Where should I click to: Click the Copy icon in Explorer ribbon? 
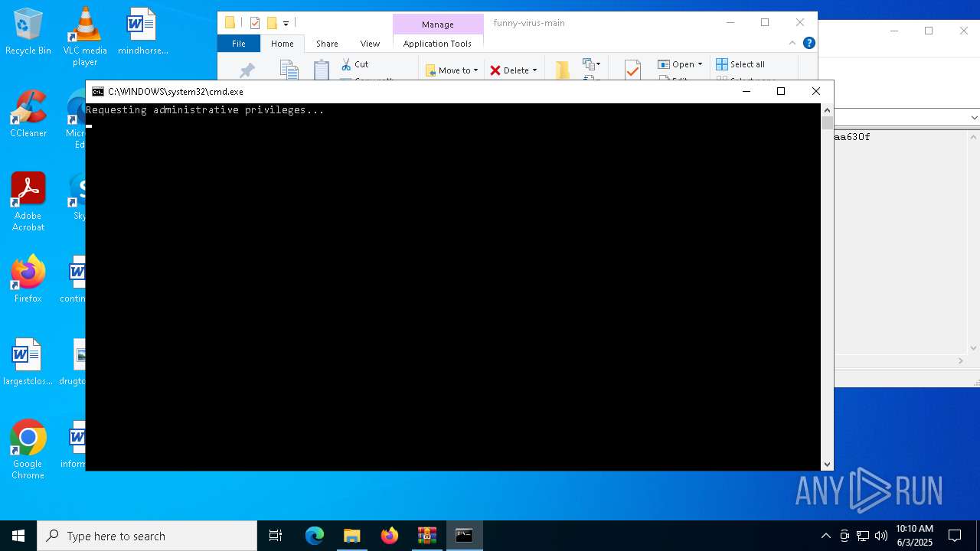tap(289, 70)
